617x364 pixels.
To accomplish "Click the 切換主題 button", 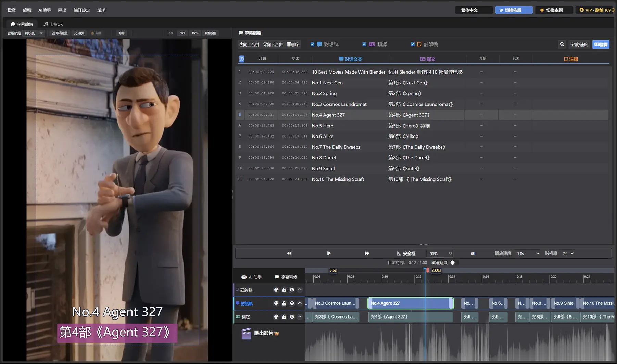I will click(x=554, y=10).
